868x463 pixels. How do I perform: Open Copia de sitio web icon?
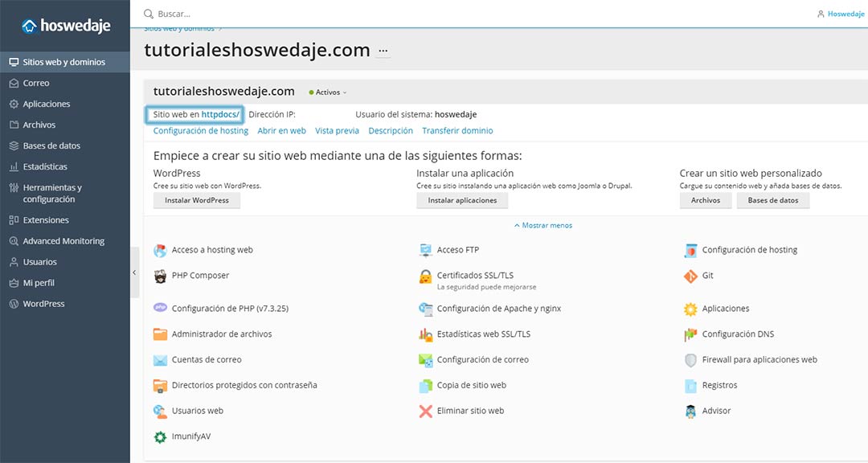tap(425, 386)
